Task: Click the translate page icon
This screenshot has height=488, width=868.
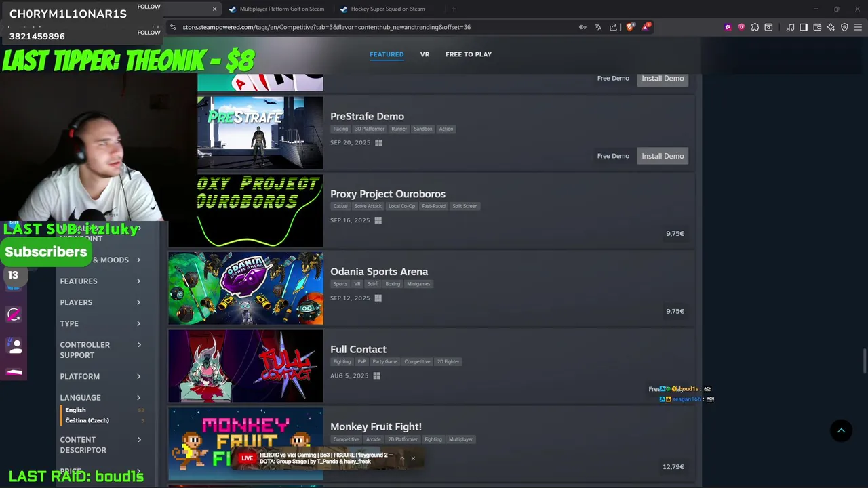Action: tap(598, 27)
